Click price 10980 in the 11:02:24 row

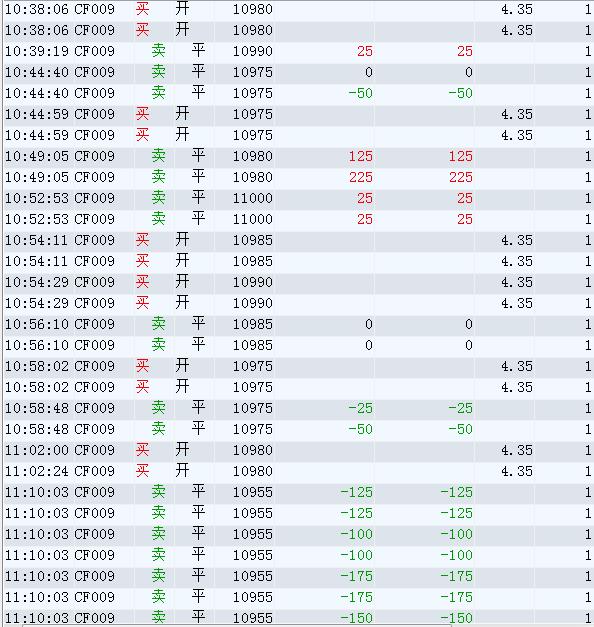tap(253, 471)
